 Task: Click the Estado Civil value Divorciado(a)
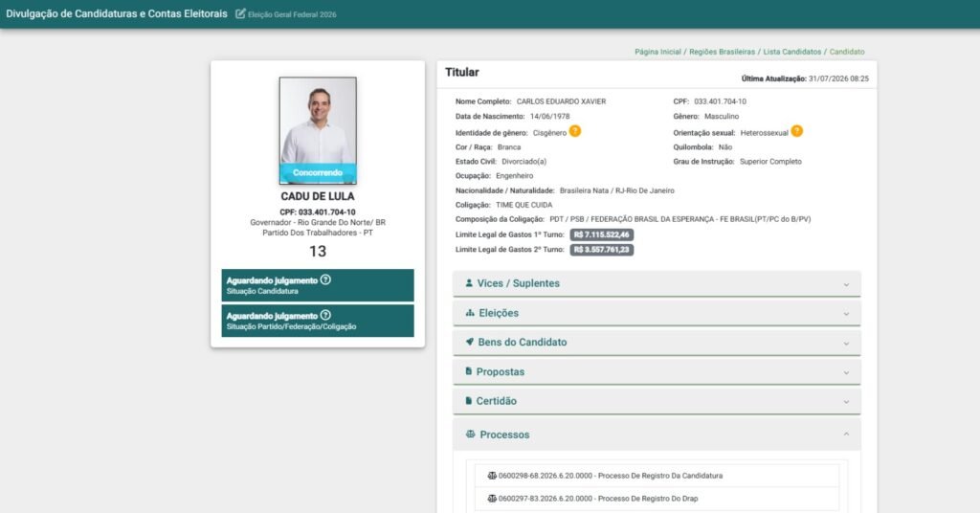523,161
